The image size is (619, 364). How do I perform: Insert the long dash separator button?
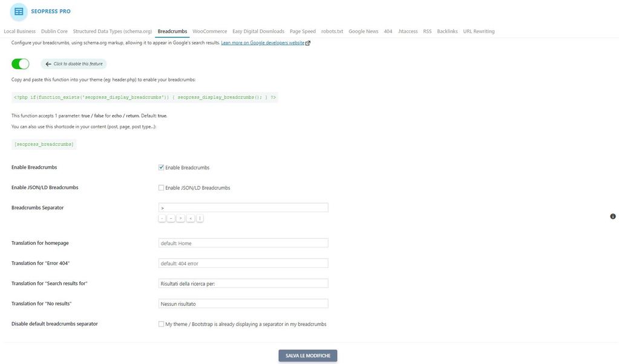tap(171, 218)
